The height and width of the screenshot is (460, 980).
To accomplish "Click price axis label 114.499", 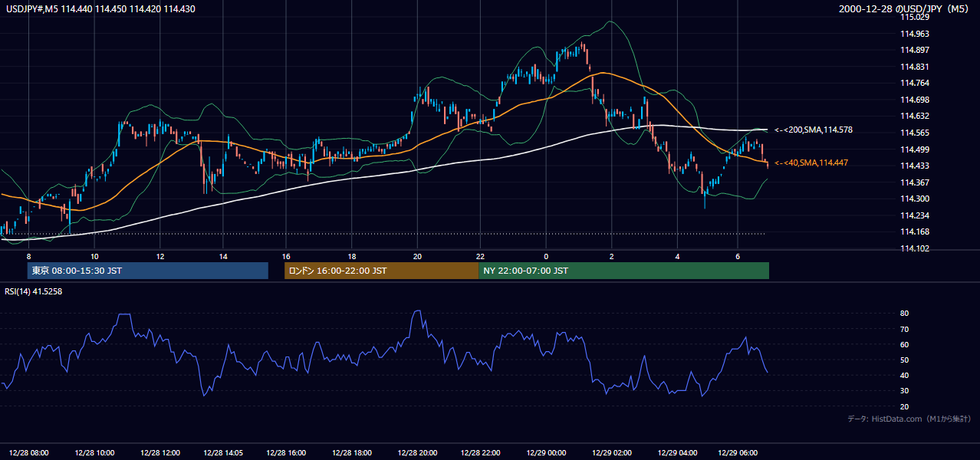I will [x=915, y=149].
